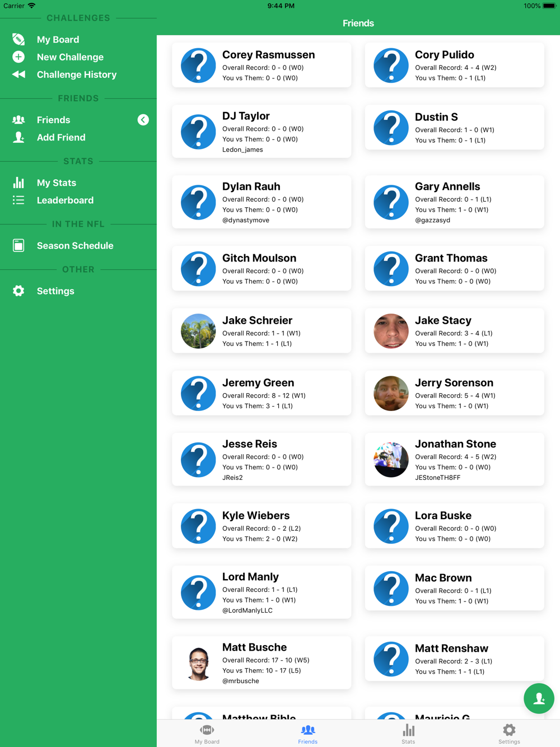The width and height of the screenshot is (560, 747).
Task: Tap Kyle Wiebers's placeholder avatar
Action: [x=198, y=526]
